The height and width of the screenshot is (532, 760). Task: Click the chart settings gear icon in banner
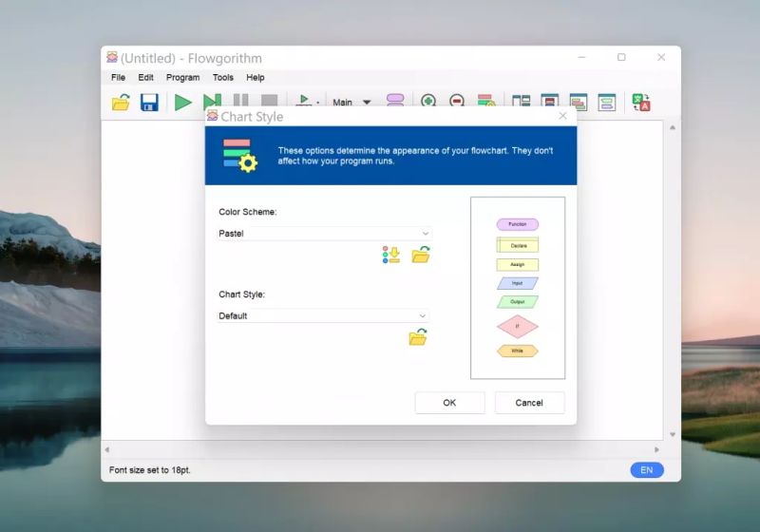(240, 156)
